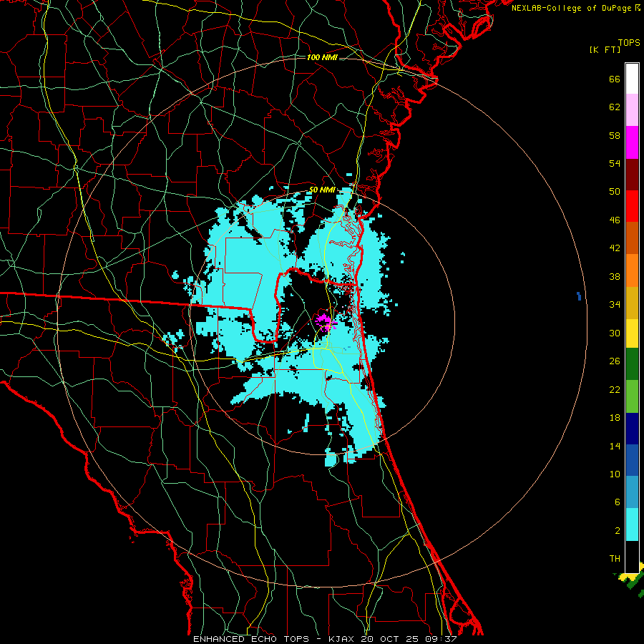Click the '66' legend value label
The height and width of the screenshot is (644, 644).
pos(615,79)
